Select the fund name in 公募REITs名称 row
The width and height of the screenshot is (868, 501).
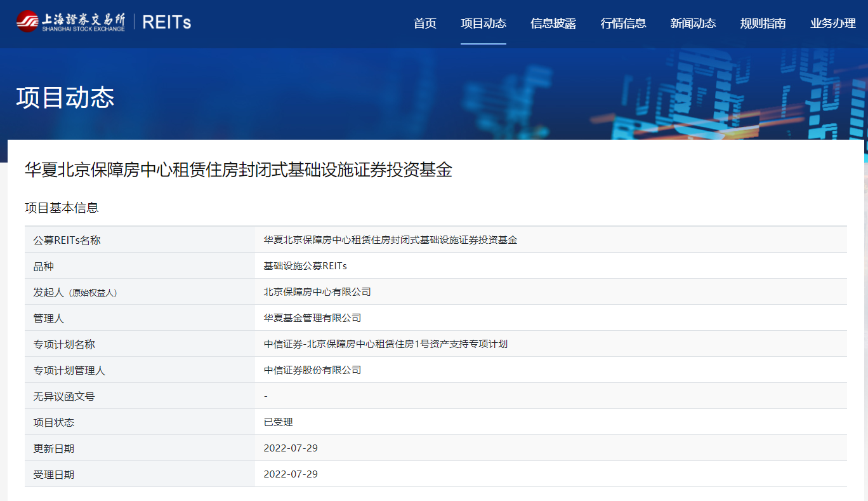[x=390, y=240]
